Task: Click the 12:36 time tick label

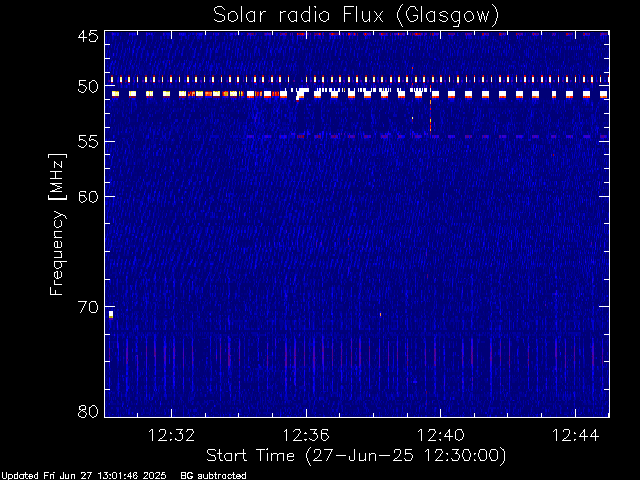Action: 306,435
